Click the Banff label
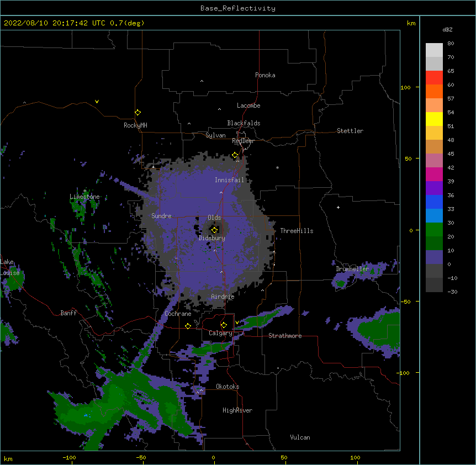Image resolution: width=476 pixels, height=465 pixels. 68,313
